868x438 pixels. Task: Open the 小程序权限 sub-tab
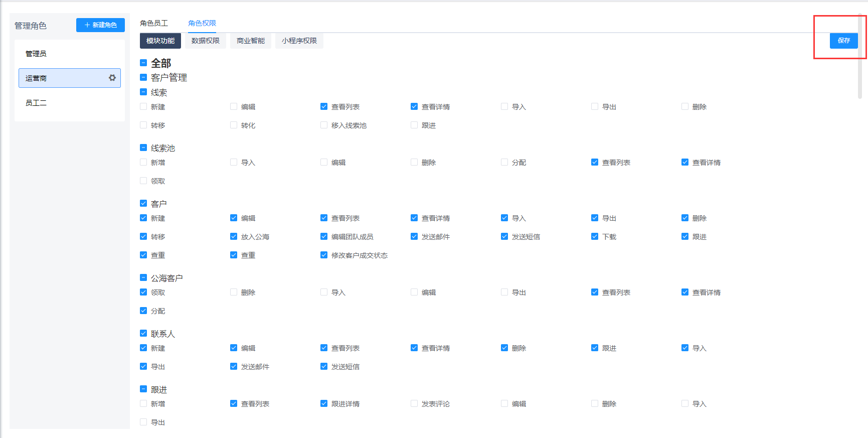299,41
